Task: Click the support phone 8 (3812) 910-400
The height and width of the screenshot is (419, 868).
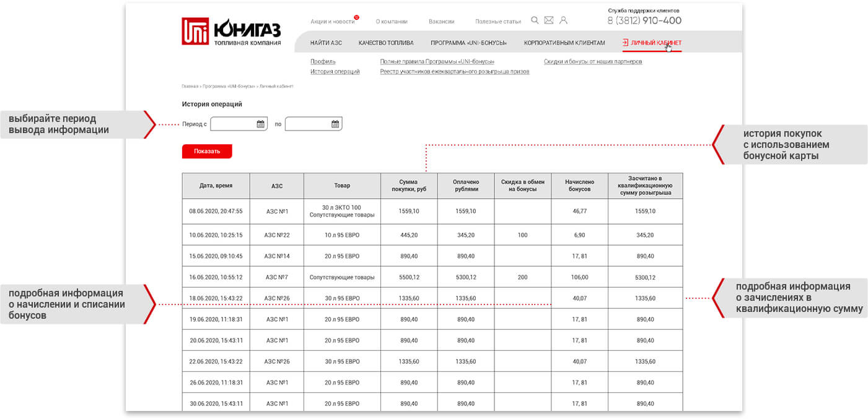Action: (x=644, y=20)
